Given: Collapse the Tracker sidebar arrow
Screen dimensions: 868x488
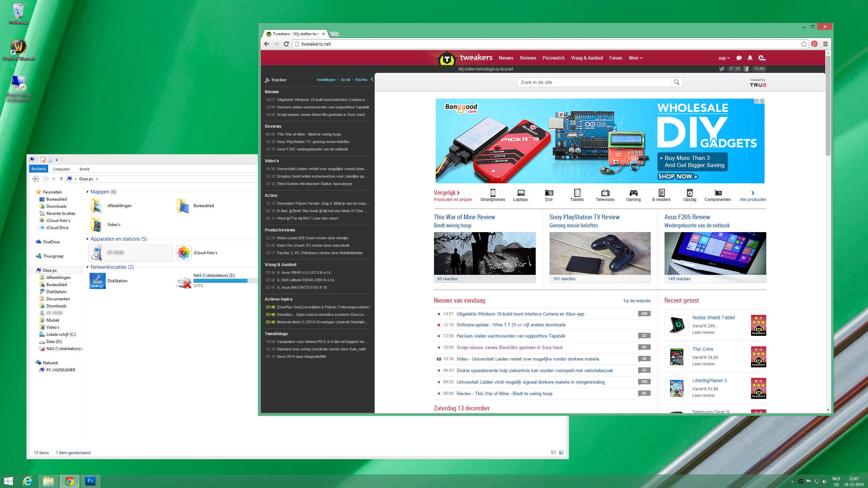Looking at the screenshot, I should [x=372, y=79].
